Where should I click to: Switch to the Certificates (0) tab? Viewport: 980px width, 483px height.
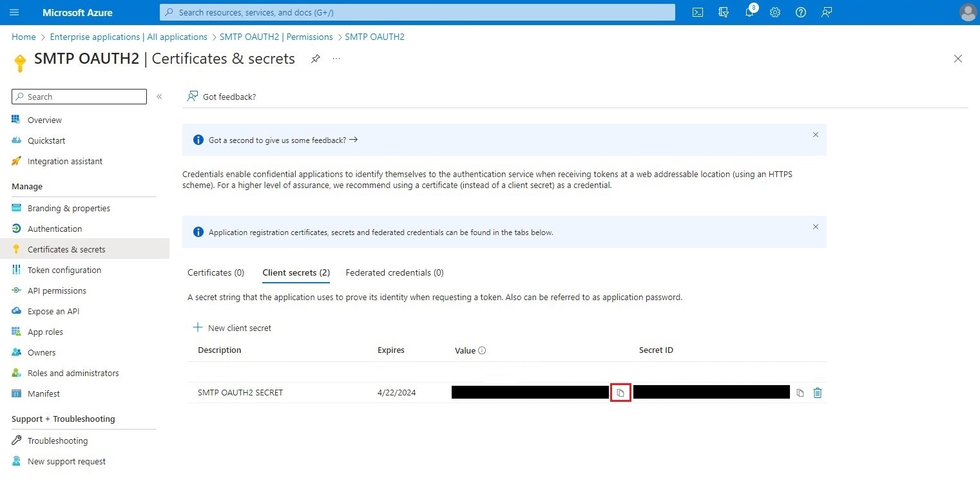coord(215,272)
